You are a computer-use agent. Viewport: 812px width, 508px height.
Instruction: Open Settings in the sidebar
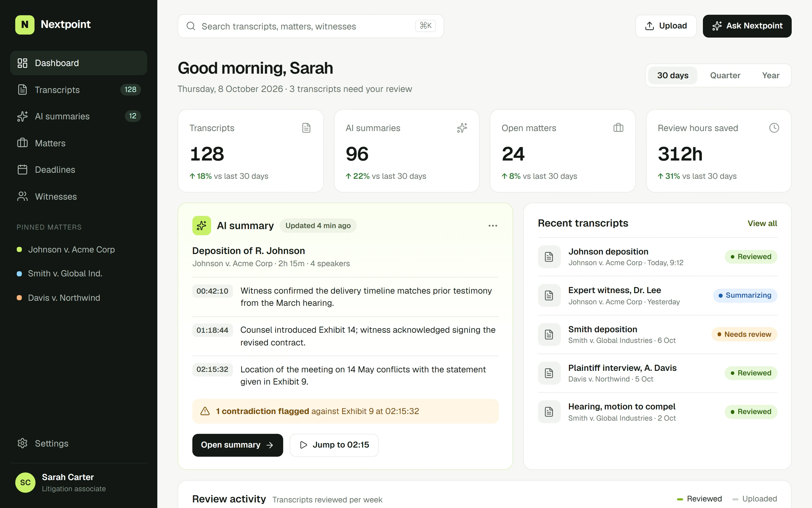78,443
